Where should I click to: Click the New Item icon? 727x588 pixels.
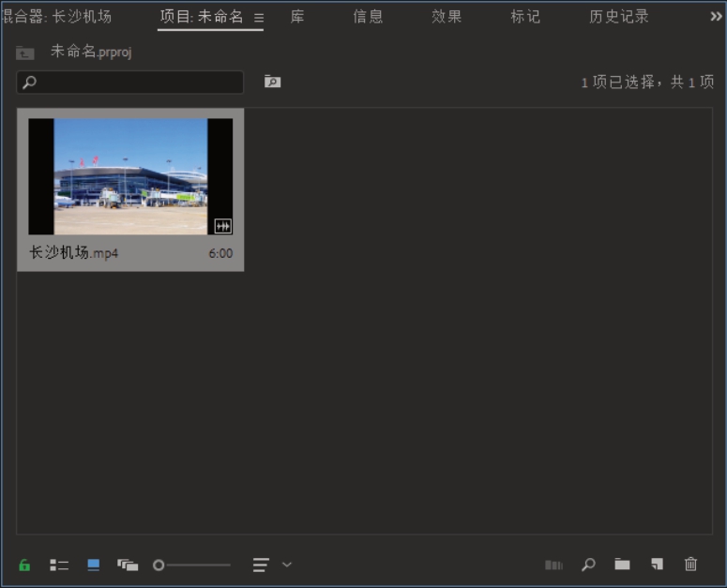[657, 564]
